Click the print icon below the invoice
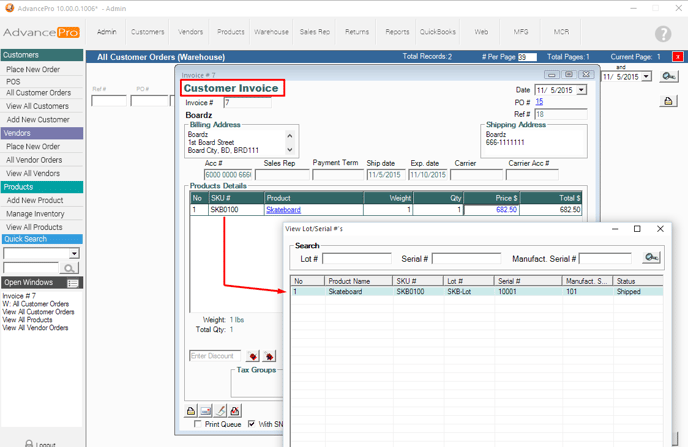This screenshot has width=688, height=447. tap(191, 410)
